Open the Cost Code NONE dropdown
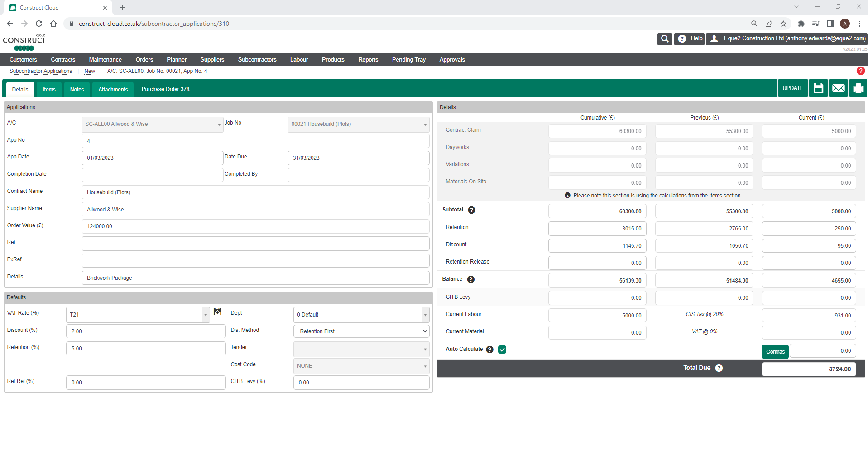Viewport: 868px width, 470px height. (x=361, y=366)
